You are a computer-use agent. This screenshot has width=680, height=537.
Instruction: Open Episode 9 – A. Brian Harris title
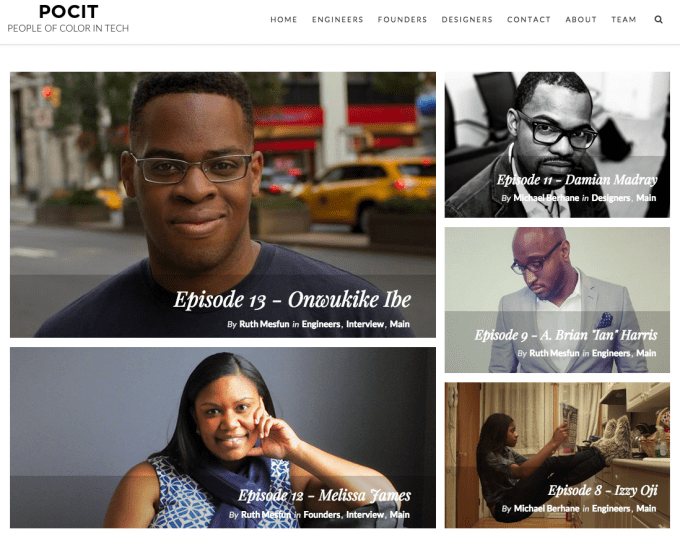tap(566, 335)
